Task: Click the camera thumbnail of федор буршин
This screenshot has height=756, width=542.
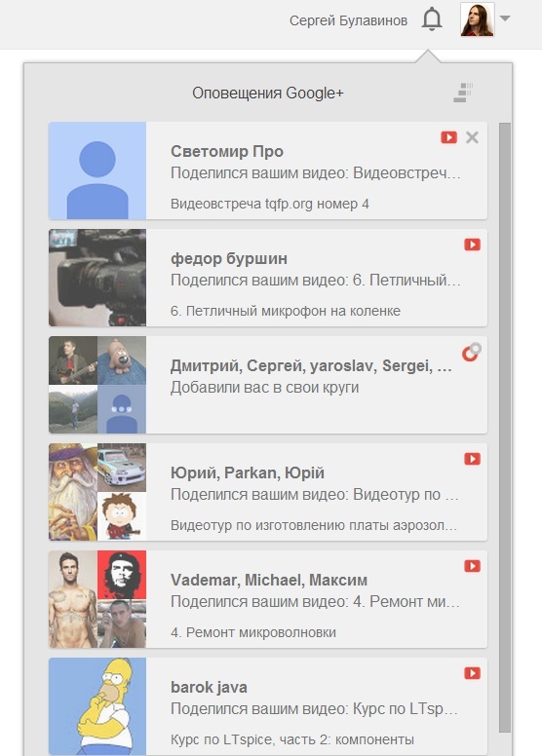Action: click(x=97, y=278)
